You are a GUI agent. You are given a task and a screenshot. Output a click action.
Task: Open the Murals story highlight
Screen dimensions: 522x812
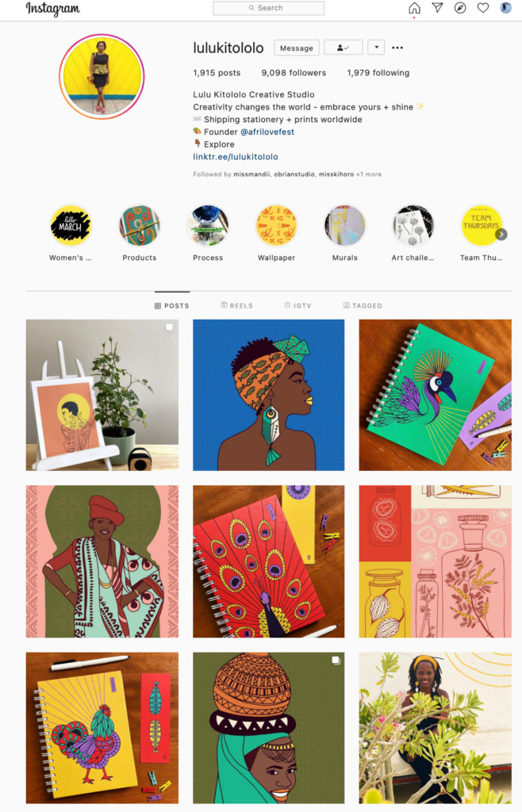[345, 226]
